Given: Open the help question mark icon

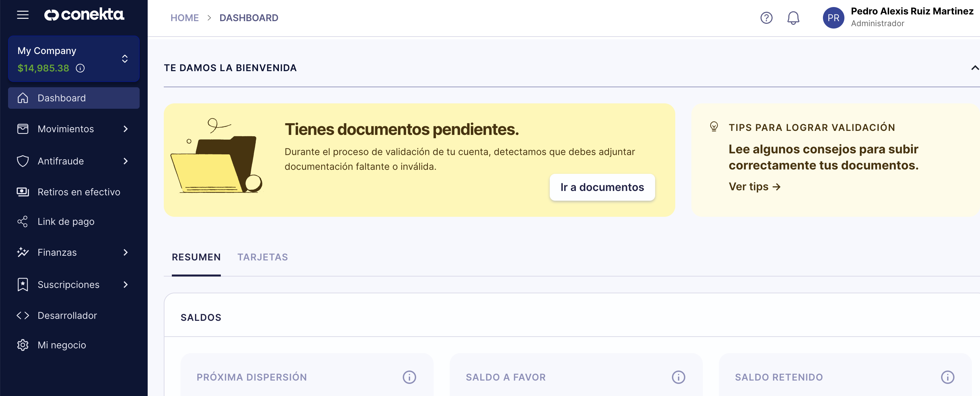Looking at the screenshot, I should point(766,18).
